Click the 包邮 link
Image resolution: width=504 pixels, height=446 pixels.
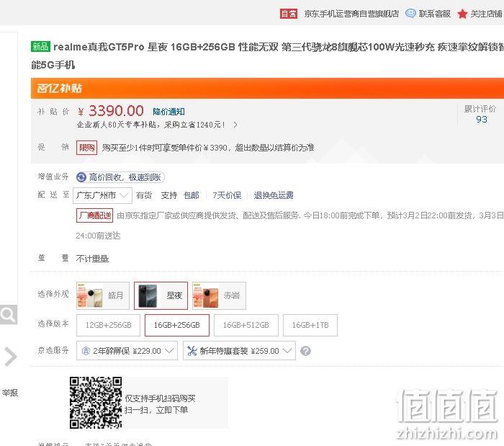tap(192, 195)
